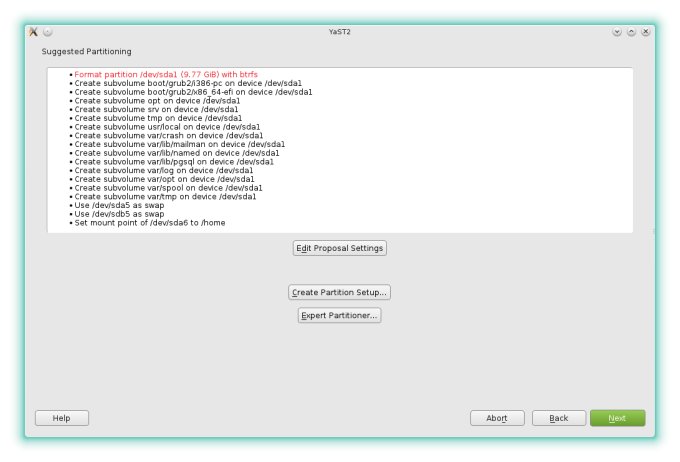The image size is (680, 462).
Task: Select 'Create subvolume var/crash' line
Action: coord(168,135)
